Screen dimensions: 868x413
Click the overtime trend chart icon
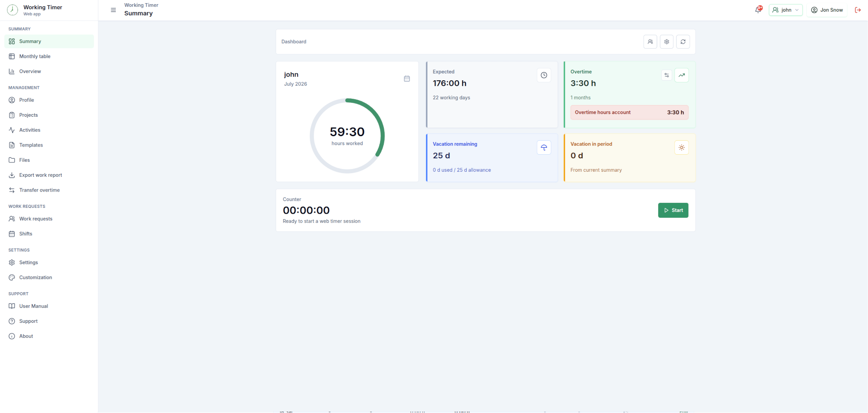click(682, 75)
